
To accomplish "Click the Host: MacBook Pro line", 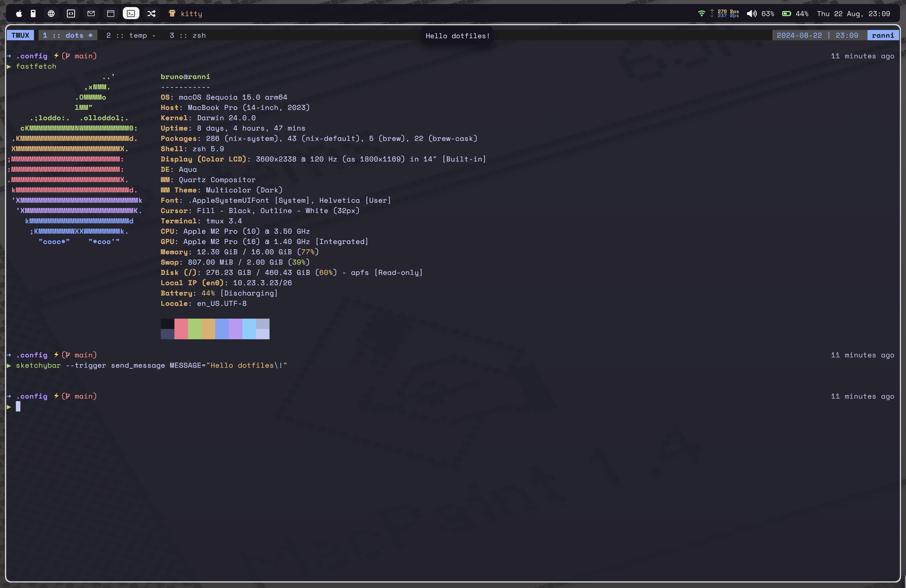I will coord(235,107).
